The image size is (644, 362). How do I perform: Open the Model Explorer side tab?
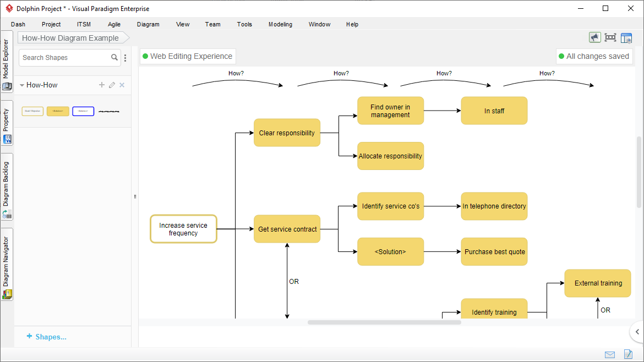7,62
